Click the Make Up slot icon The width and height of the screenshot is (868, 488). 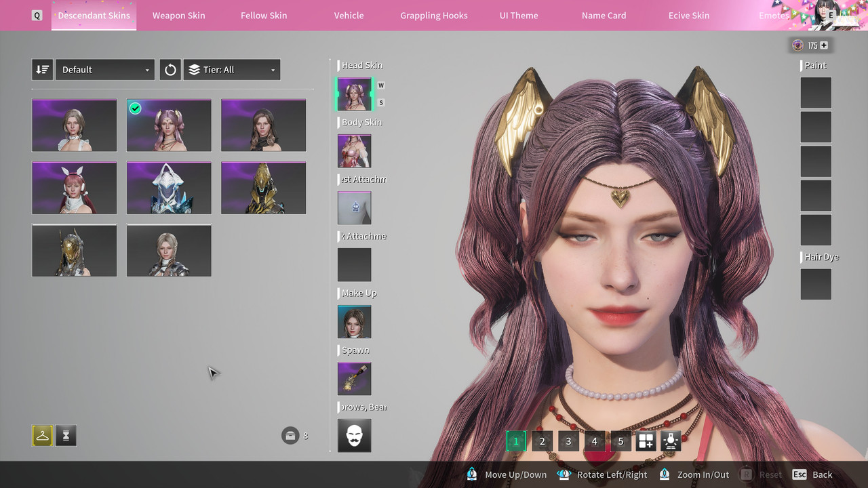pos(355,322)
